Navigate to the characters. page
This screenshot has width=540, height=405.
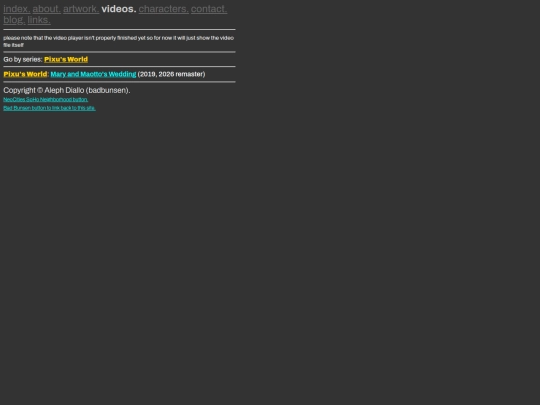click(x=164, y=9)
